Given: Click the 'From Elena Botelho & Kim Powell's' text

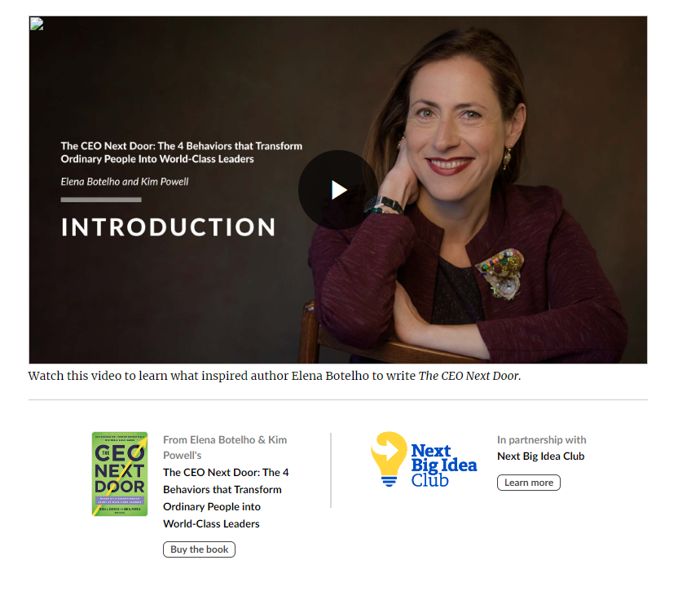Looking at the screenshot, I should (225, 448).
